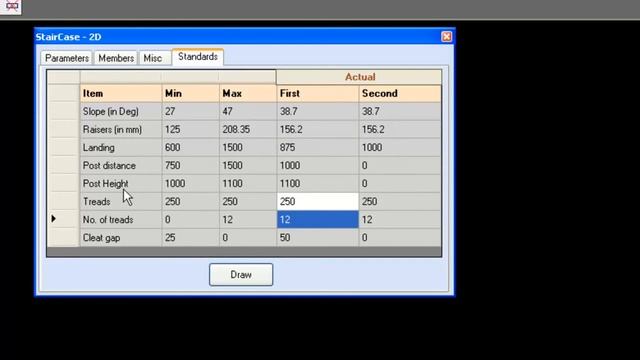Image resolution: width=640 pixels, height=360 pixels.
Task: Click the application icon in the top-left corner
Action: (11, 6)
